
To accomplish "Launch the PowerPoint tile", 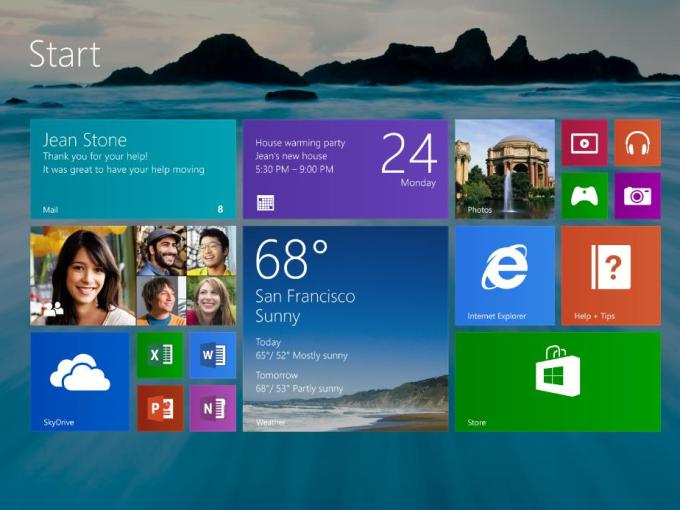I will coord(160,408).
